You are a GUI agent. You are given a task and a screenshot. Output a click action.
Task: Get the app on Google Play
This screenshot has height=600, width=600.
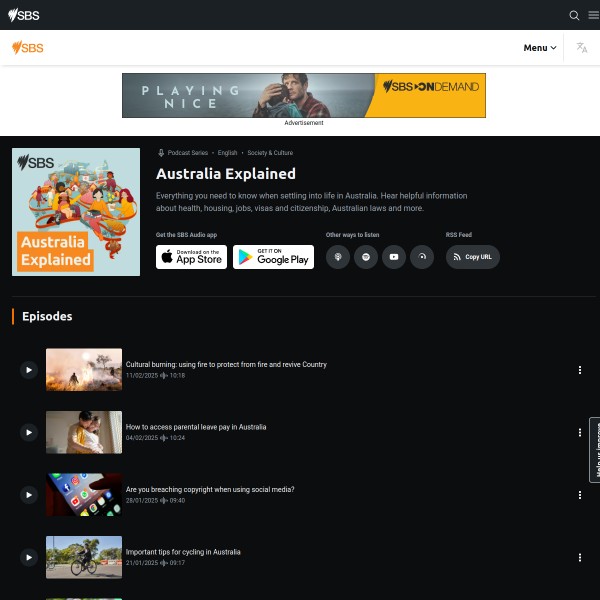point(273,257)
